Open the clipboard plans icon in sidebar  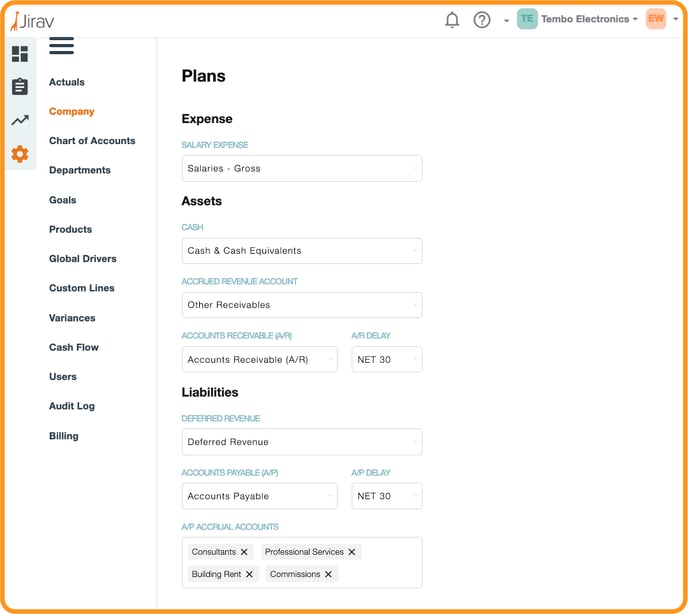tap(20, 86)
